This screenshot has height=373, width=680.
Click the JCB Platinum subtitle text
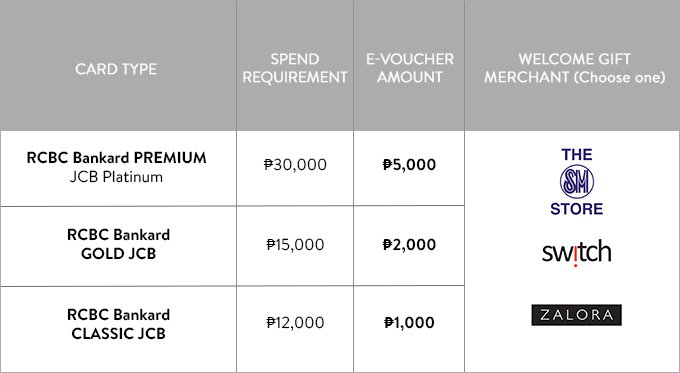[x=116, y=177]
